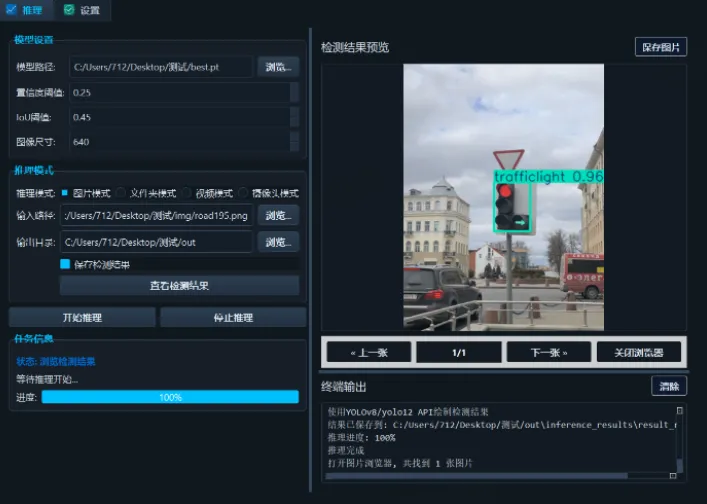Adjust the 置信度阈值 spinner arrows
The height and width of the screenshot is (504, 707).
click(x=294, y=92)
